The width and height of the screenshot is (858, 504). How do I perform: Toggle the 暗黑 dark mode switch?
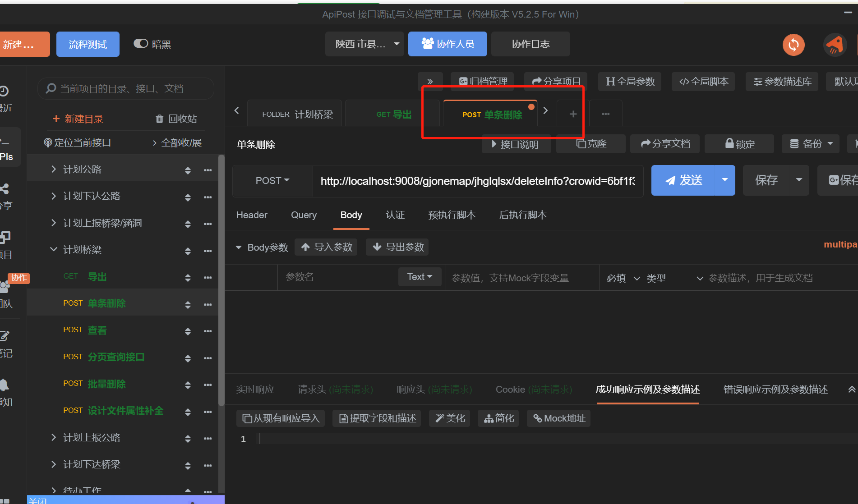(x=141, y=43)
